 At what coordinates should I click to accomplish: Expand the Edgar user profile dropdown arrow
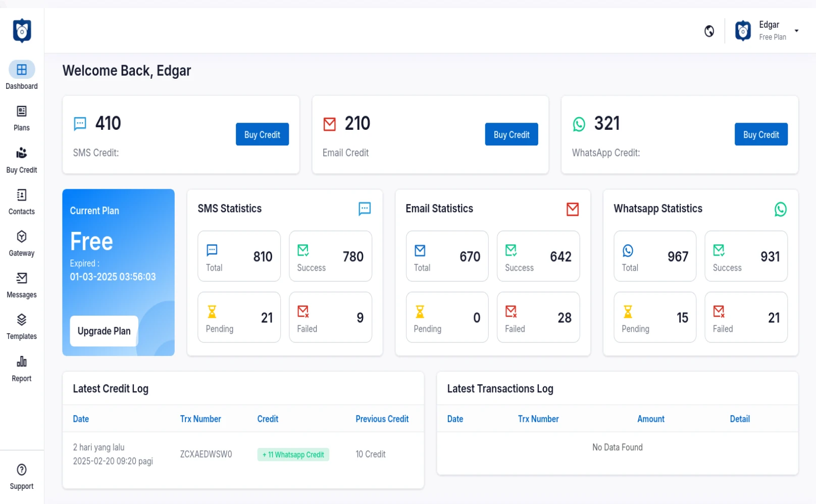(x=796, y=31)
